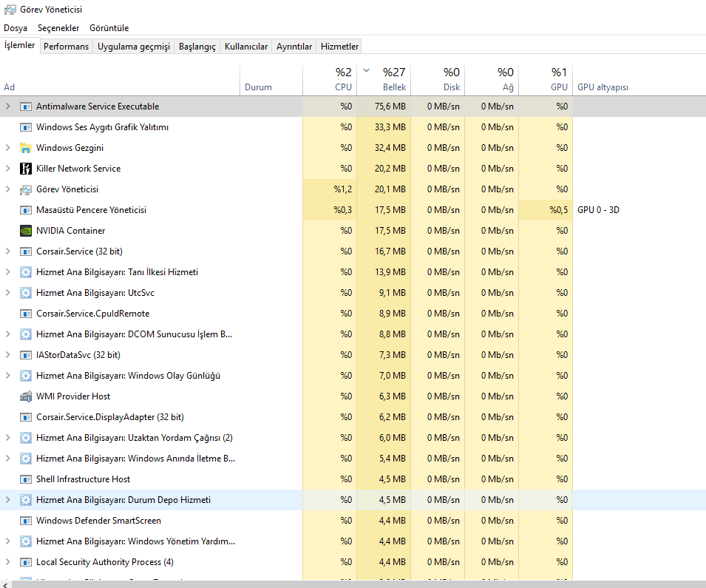
Task: Sort processes by the Ad column header
Action: pyautogui.click(x=120, y=80)
